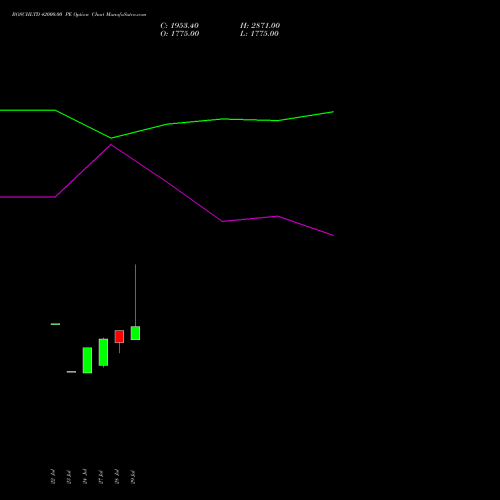Click the '27 Jul' date label

click(101, 477)
